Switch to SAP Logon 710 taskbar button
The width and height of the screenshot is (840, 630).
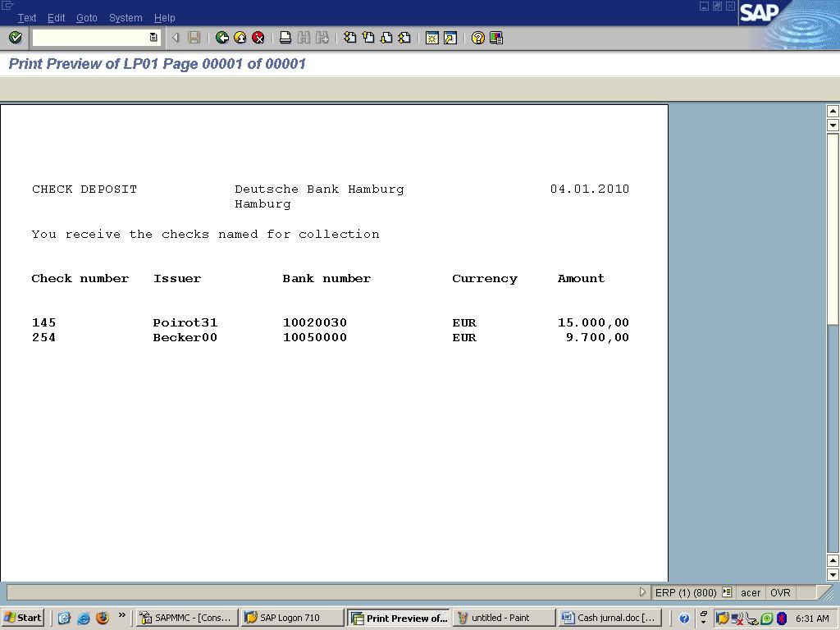click(x=292, y=618)
